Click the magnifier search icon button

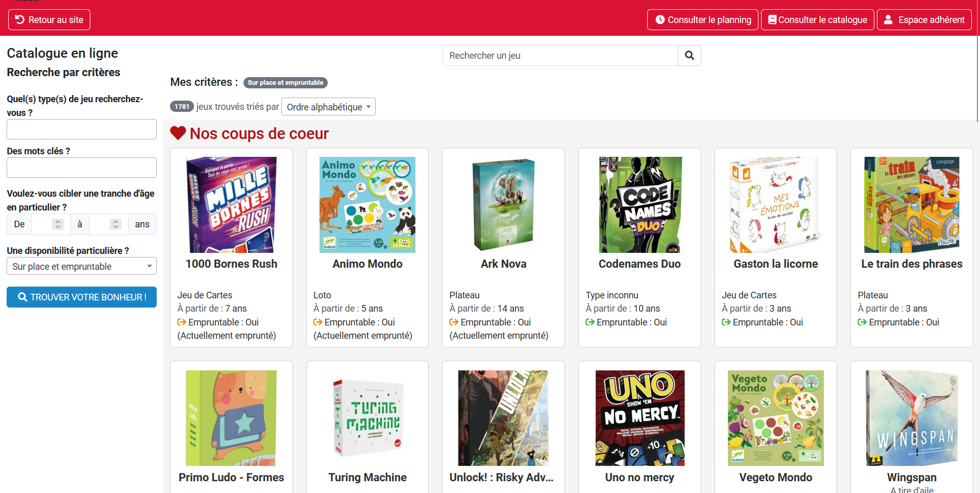point(689,55)
